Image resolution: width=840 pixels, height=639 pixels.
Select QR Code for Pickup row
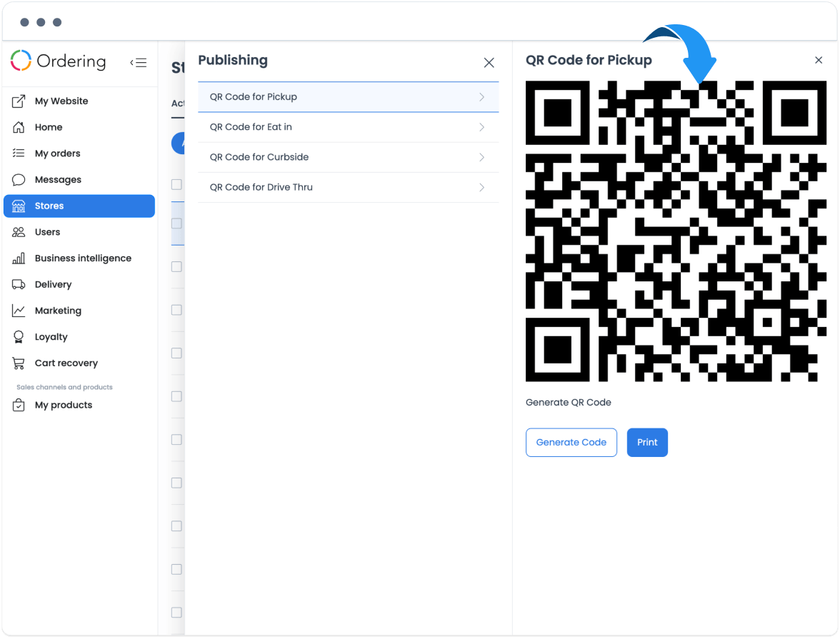(x=349, y=97)
